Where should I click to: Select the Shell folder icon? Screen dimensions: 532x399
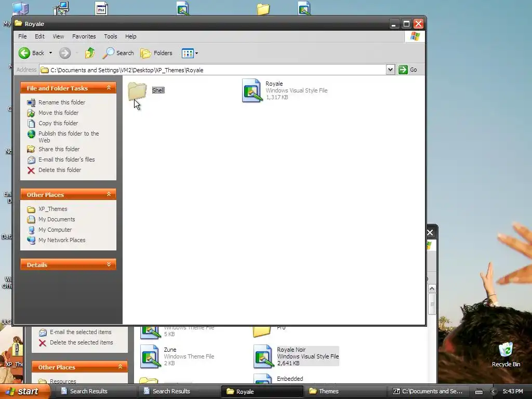pyautogui.click(x=137, y=90)
